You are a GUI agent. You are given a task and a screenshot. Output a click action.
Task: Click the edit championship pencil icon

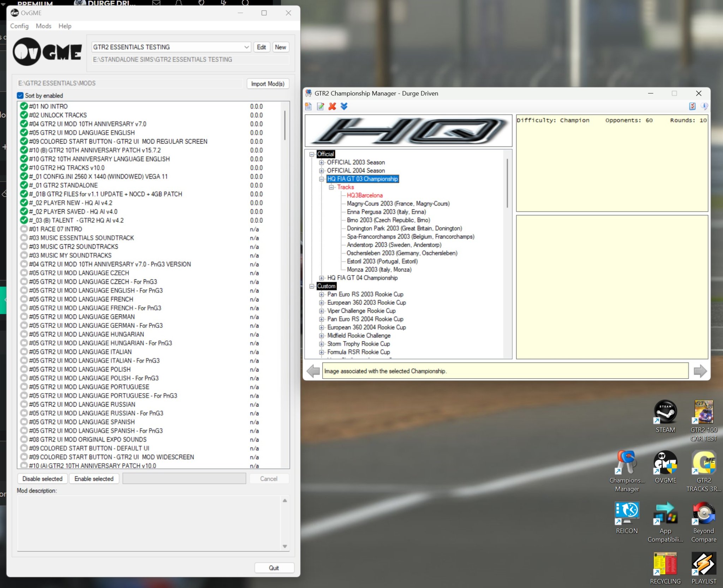point(321,106)
